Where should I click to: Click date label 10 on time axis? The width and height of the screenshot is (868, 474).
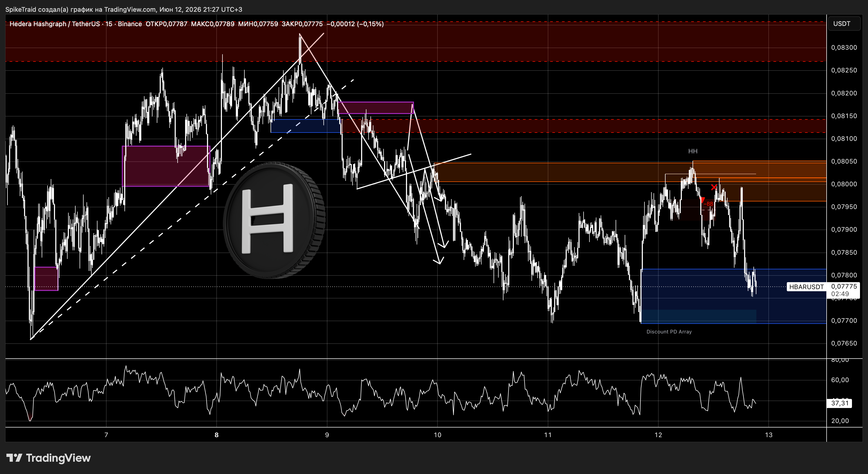tap(437, 435)
